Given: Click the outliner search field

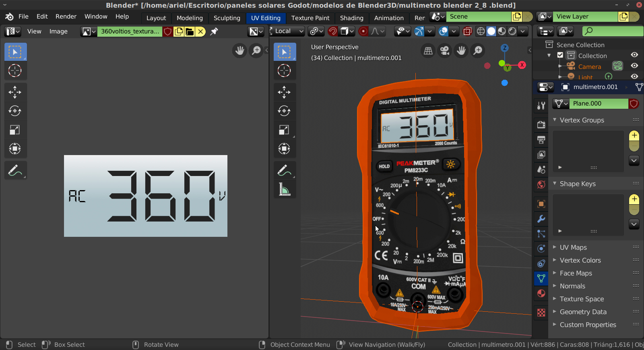Looking at the screenshot, I should [x=613, y=31].
